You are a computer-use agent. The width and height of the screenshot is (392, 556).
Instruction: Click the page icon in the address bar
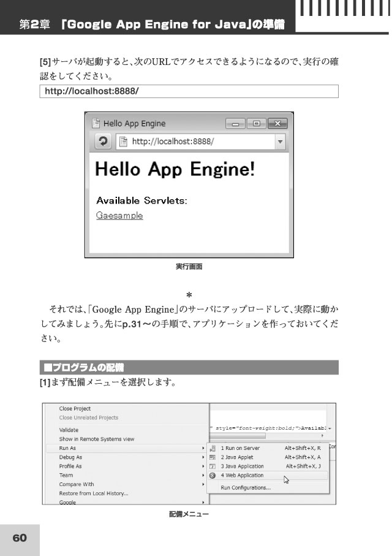pos(123,142)
